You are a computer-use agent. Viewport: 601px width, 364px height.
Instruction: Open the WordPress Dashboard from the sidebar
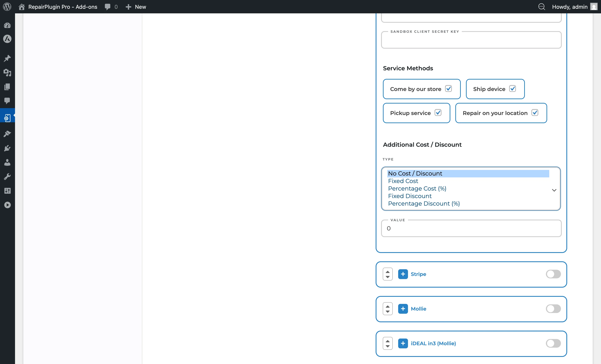click(7, 25)
